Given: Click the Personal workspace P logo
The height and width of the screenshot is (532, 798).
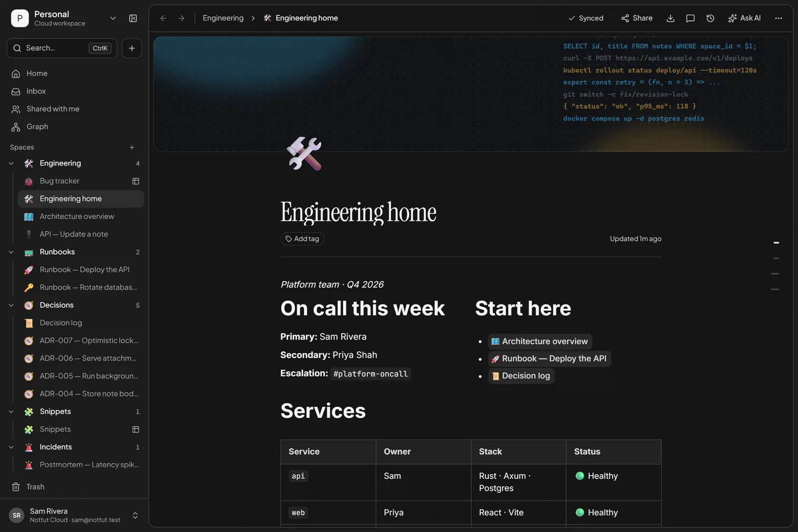Looking at the screenshot, I should (19, 18).
